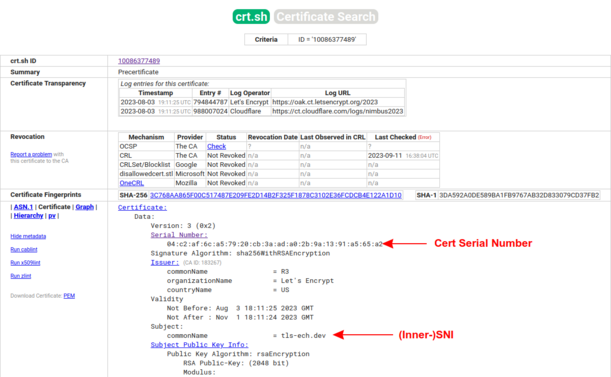
Task: Click Not Before validity date line
Action: pyautogui.click(x=240, y=308)
